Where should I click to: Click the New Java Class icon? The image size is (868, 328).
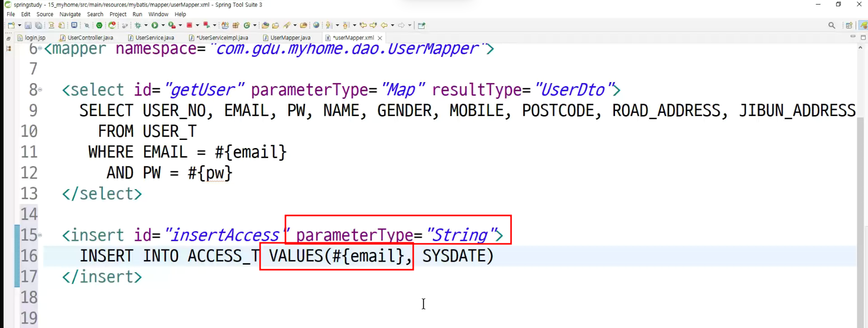pyautogui.click(x=247, y=25)
